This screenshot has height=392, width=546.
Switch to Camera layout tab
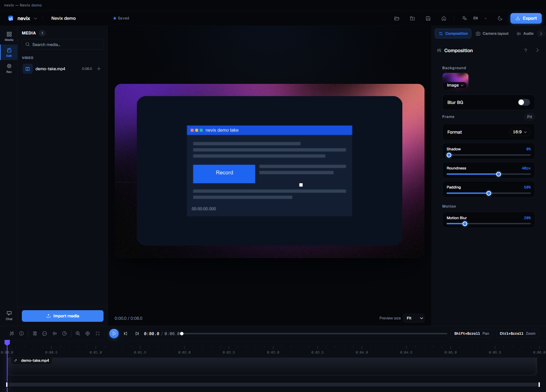coord(492,33)
